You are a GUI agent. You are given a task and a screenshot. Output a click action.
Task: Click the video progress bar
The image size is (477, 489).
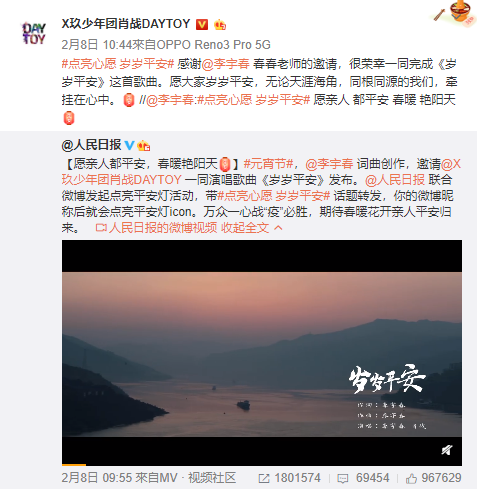click(x=262, y=464)
